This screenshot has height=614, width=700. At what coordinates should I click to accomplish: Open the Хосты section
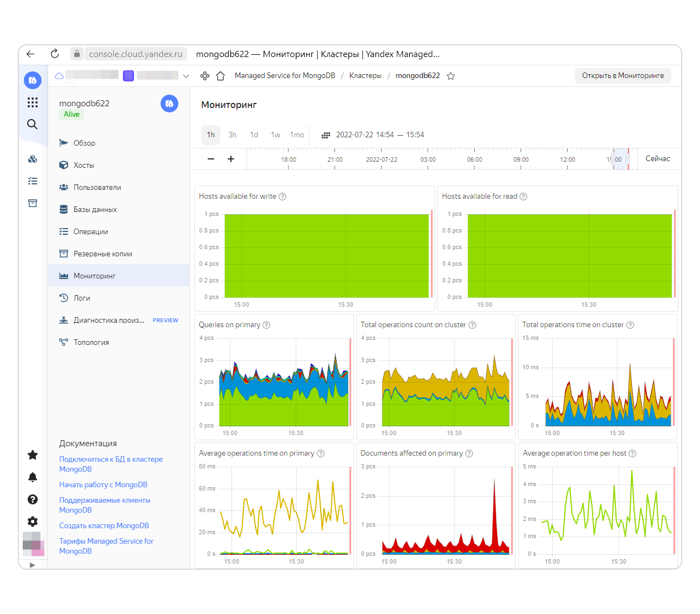click(119, 165)
